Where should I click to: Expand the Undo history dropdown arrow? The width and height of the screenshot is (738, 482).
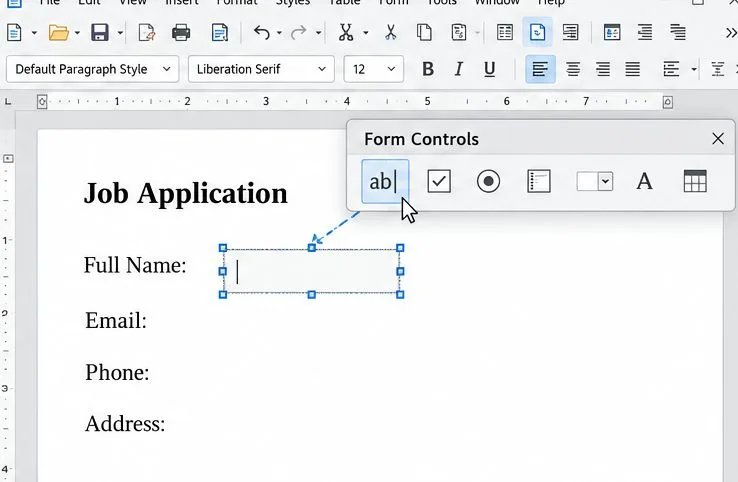pos(279,33)
